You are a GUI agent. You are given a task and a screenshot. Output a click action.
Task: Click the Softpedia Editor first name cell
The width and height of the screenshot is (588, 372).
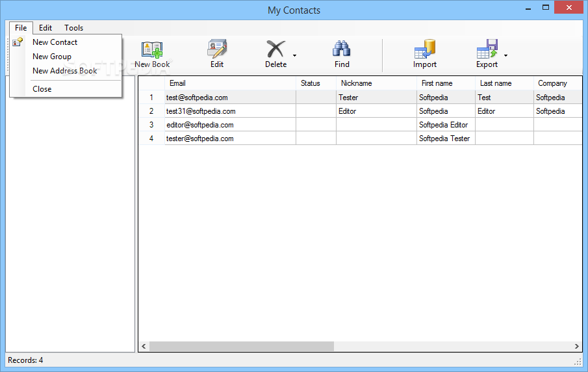[446, 125]
